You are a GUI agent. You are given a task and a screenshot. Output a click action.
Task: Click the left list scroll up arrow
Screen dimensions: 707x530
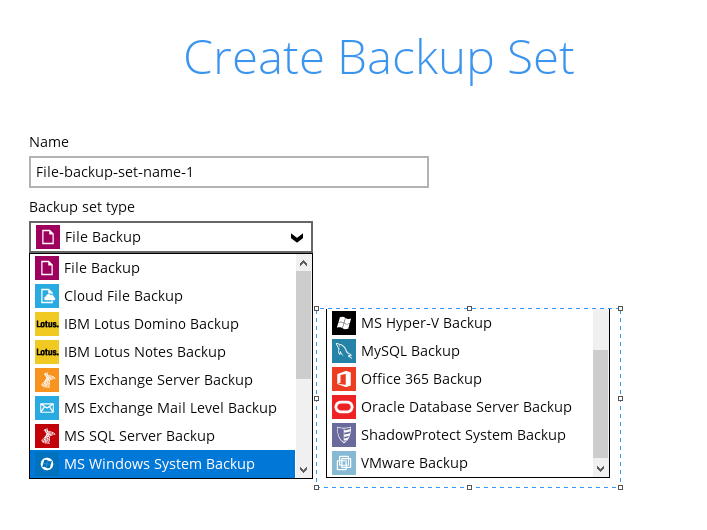click(303, 263)
